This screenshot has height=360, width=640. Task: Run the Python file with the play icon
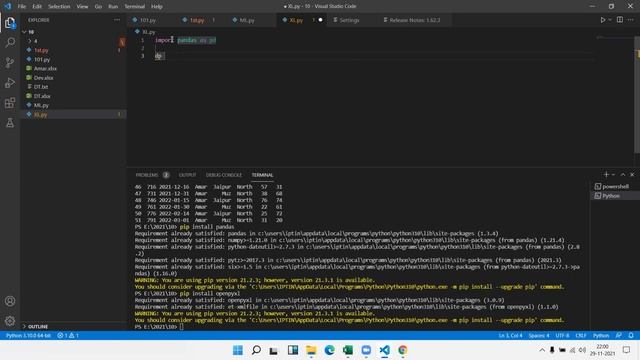(x=602, y=20)
